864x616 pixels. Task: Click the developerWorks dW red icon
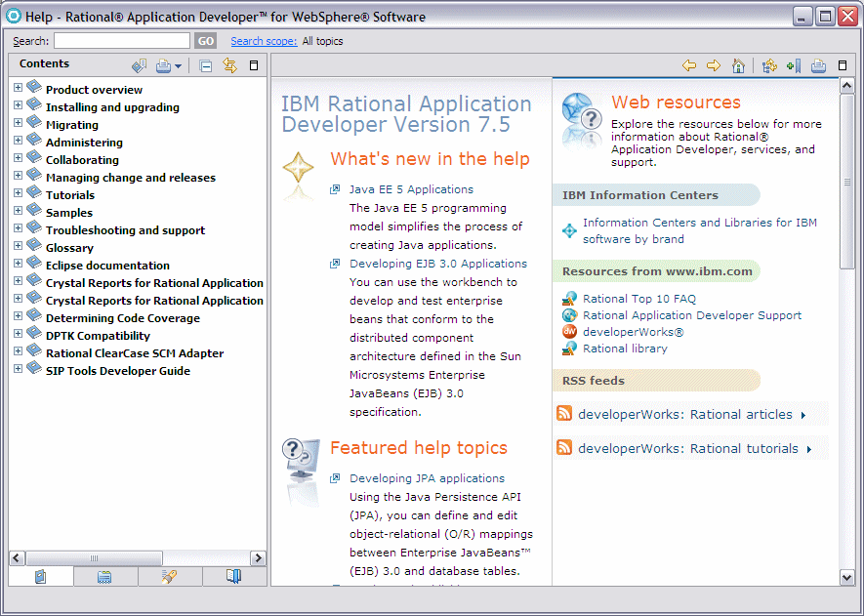(569, 332)
